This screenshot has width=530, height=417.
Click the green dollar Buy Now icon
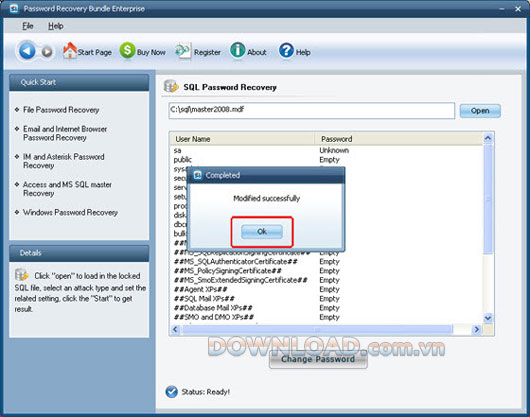(127, 51)
